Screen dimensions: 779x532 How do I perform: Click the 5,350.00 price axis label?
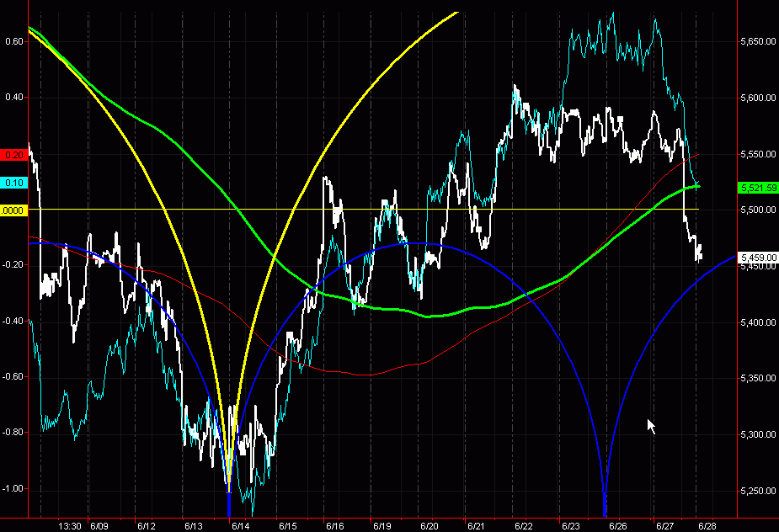[x=758, y=378]
